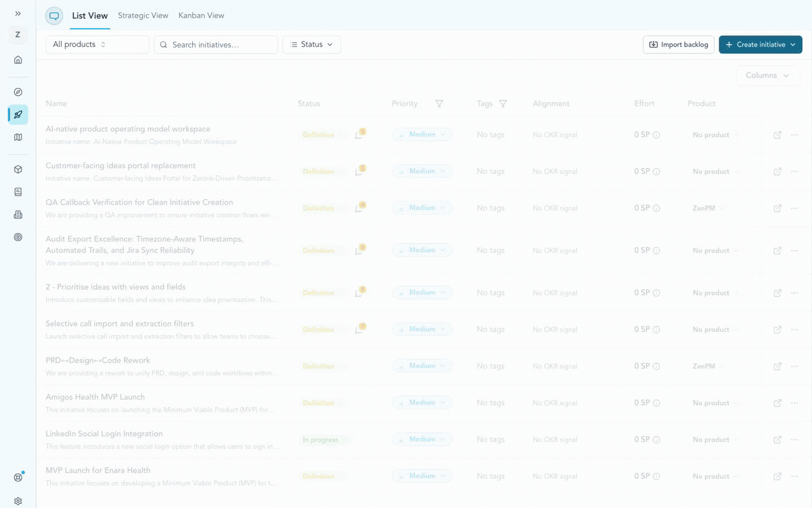Show effort info for MVP Launch for Enara Health
The height and width of the screenshot is (508, 812).
pyautogui.click(x=656, y=476)
